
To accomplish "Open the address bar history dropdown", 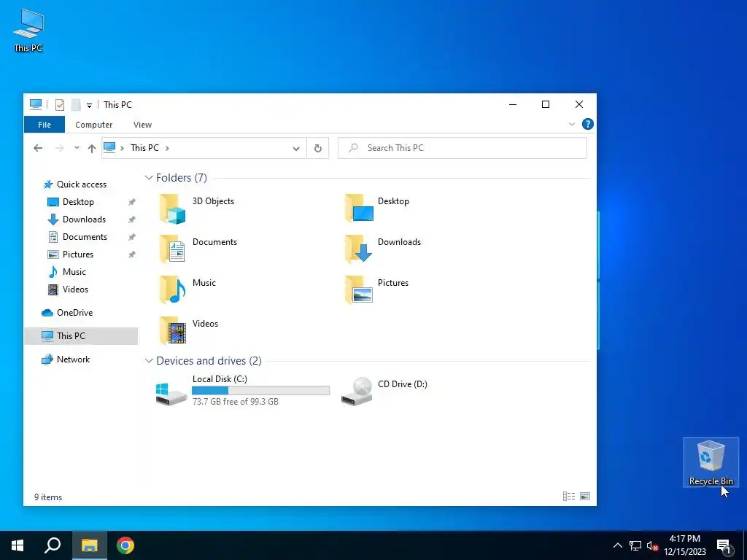I will (296, 149).
